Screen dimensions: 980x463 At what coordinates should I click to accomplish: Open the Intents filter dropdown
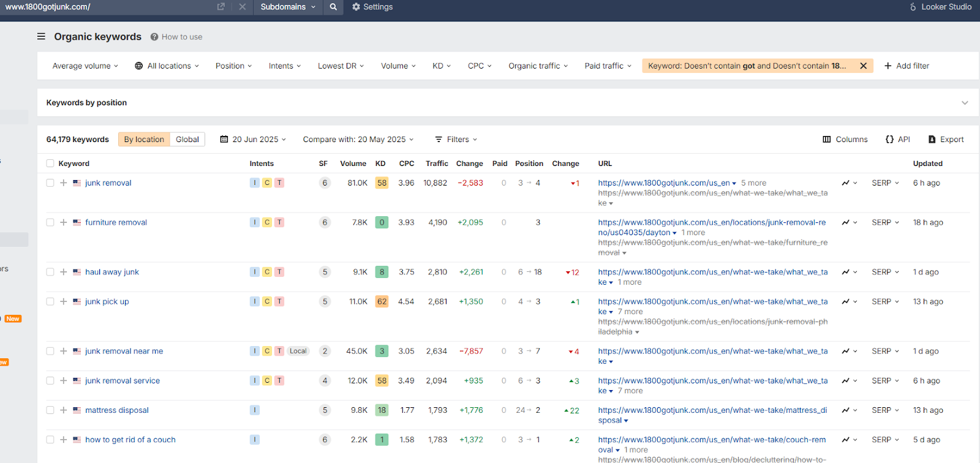285,66
